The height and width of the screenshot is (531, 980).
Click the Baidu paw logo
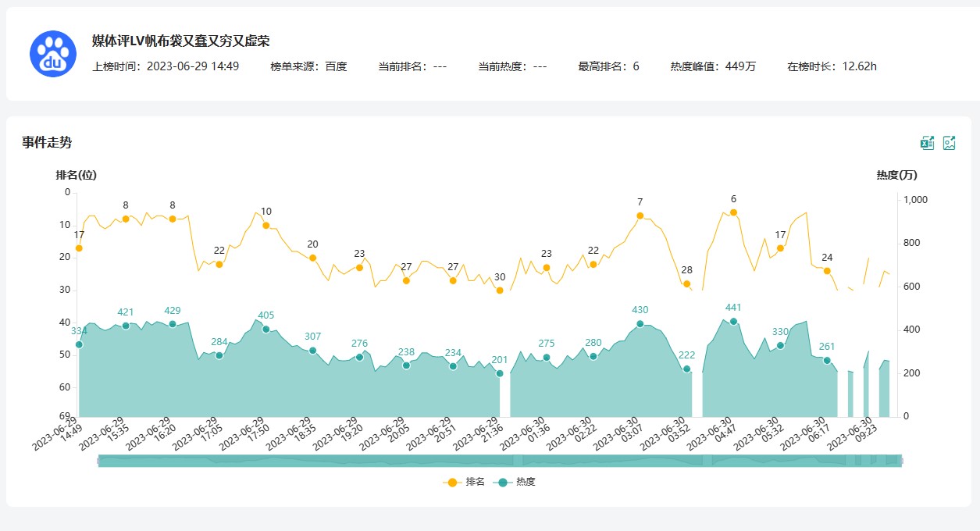pyautogui.click(x=52, y=54)
